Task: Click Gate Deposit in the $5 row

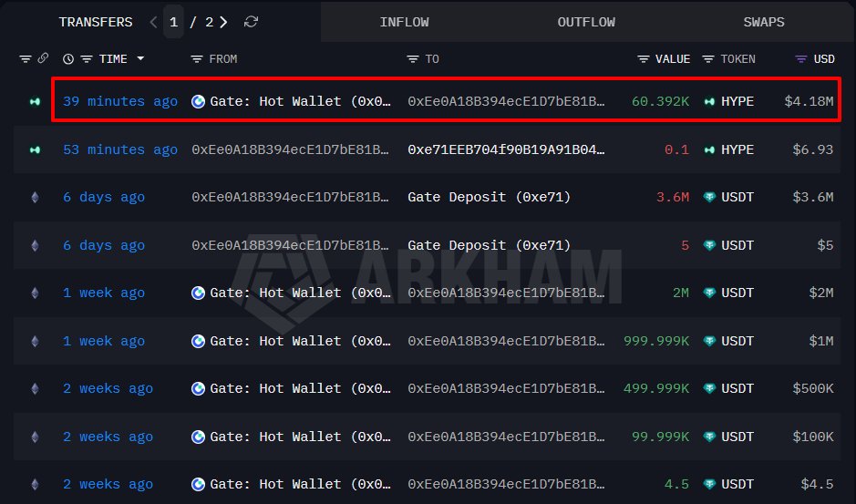Action: pyautogui.click(x=489, y=245)
